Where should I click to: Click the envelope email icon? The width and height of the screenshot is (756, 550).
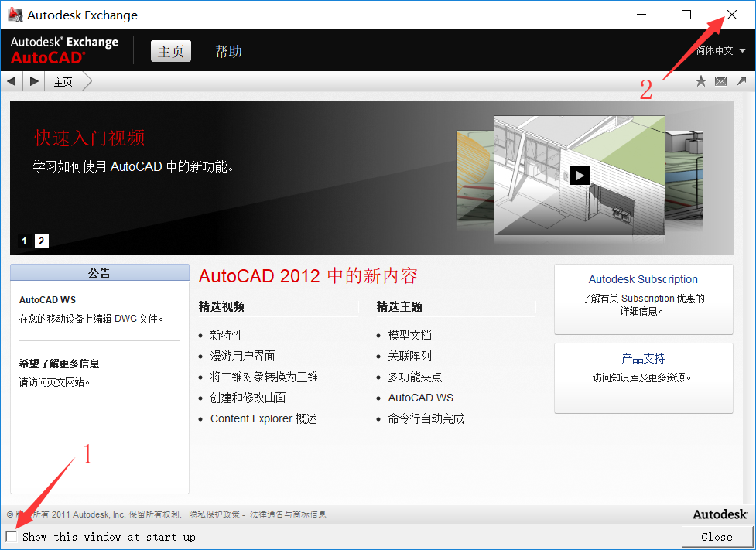pos(721,81)
